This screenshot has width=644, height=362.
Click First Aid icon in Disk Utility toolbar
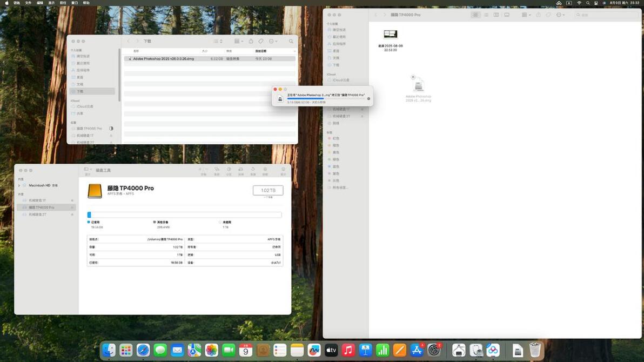217,169
